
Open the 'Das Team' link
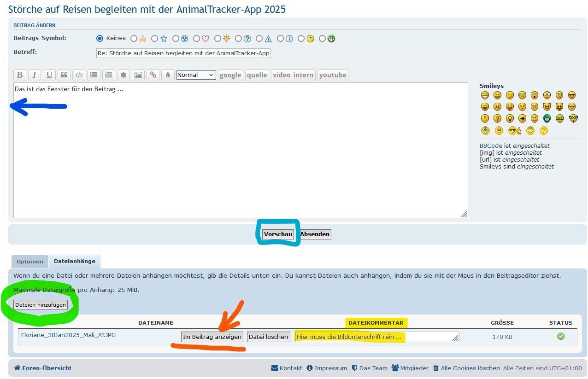[370, 368]
